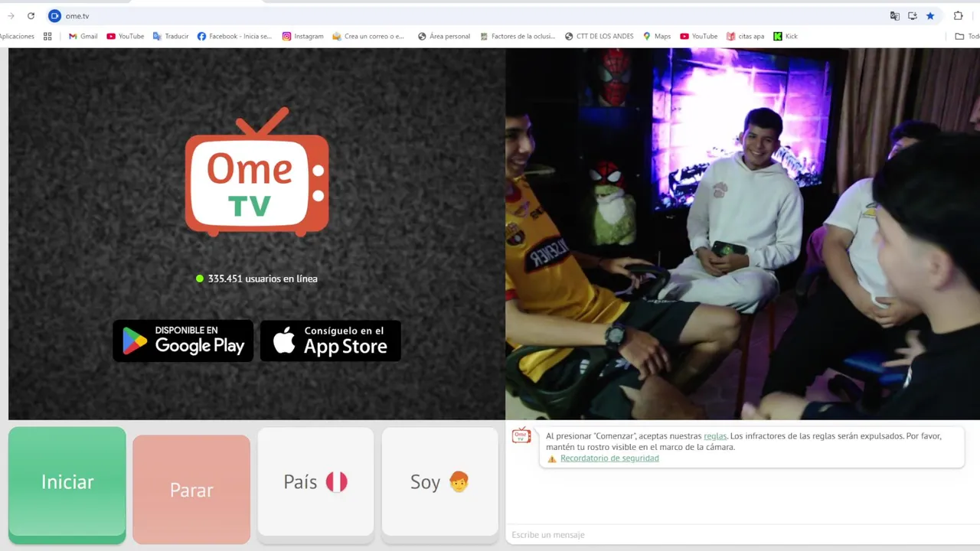980x551 pixels.
Task: Click the site info icon in address bar
Action: (54, 16)
